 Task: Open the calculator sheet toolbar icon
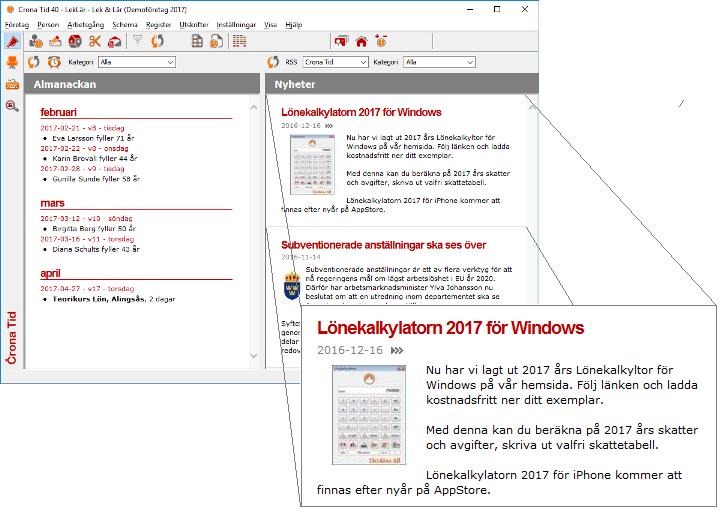click(197, 41)
